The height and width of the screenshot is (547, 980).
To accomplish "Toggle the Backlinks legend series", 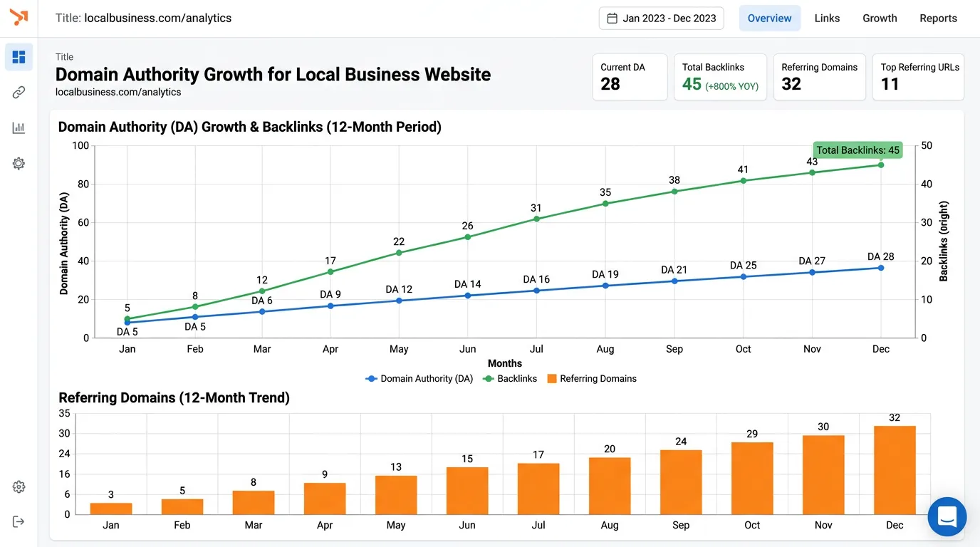I will [510, 379].
